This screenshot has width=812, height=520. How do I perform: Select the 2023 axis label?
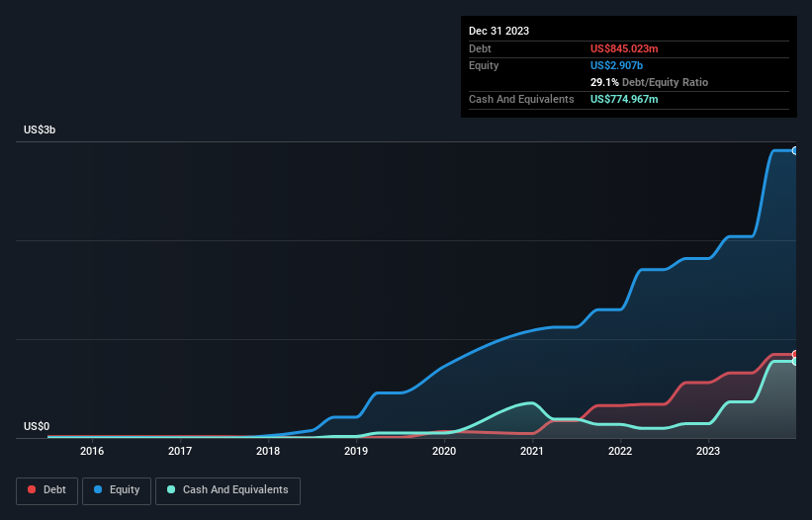pos(708,451)
